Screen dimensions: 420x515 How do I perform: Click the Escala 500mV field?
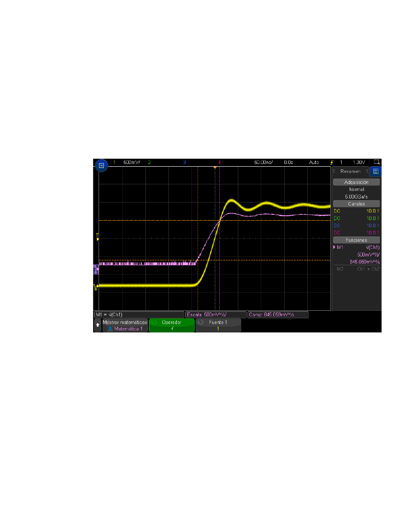tap(216, 315)
